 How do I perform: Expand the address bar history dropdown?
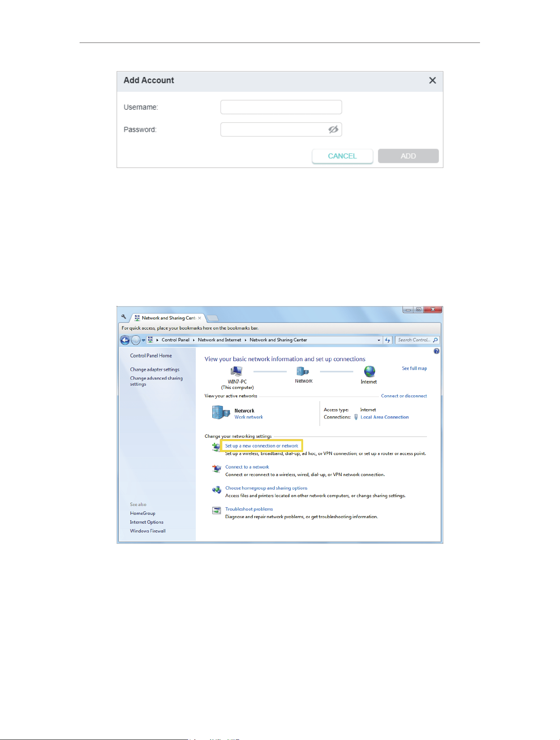point(379,340)
